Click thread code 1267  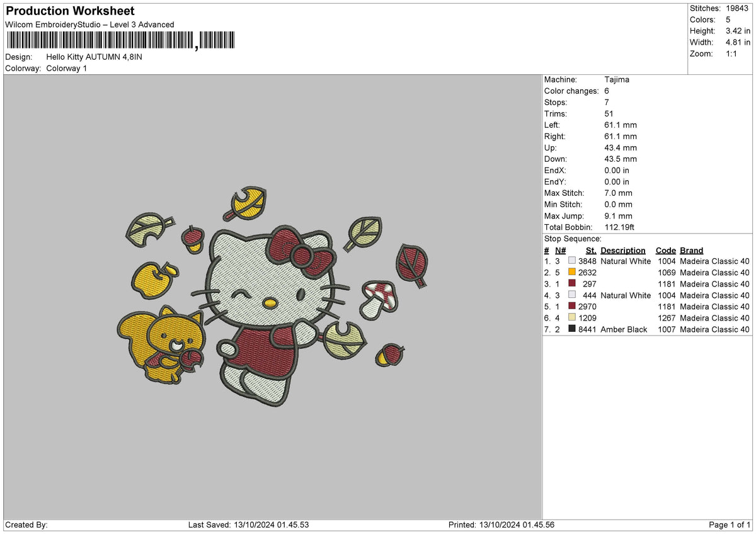pyautogui.click(x=667, y=318)
